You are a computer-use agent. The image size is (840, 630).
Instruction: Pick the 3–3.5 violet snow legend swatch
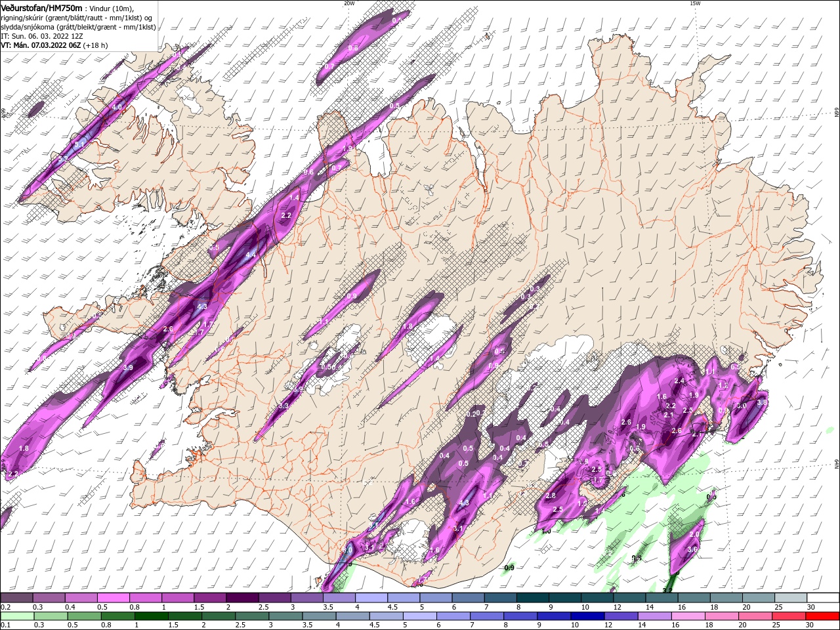pyautogui.click(x=307, y=598)
